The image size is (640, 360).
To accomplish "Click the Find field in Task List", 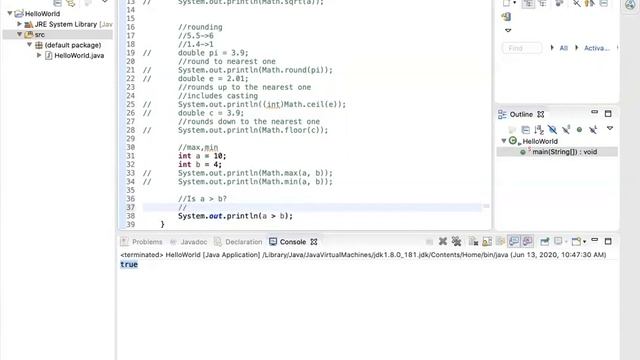I will 522,48.
